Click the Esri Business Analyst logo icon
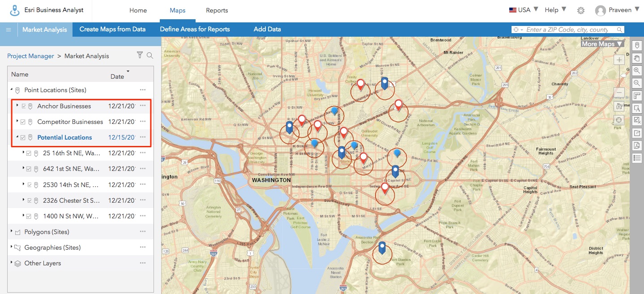Image resolution: width=644 pixels, height=294 pixels. (x=15, y=10)
